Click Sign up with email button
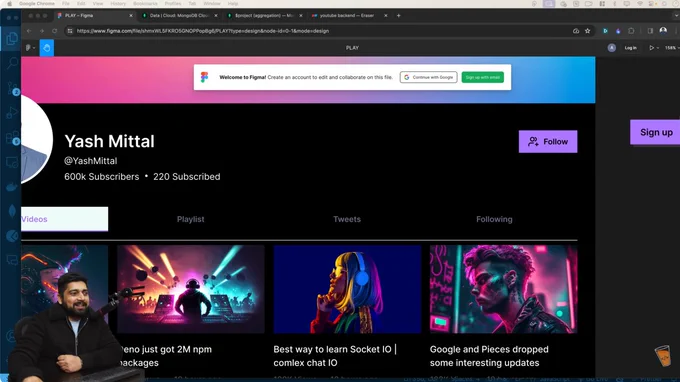This screenshot has width=680, height=382. [x=483, y=77]
